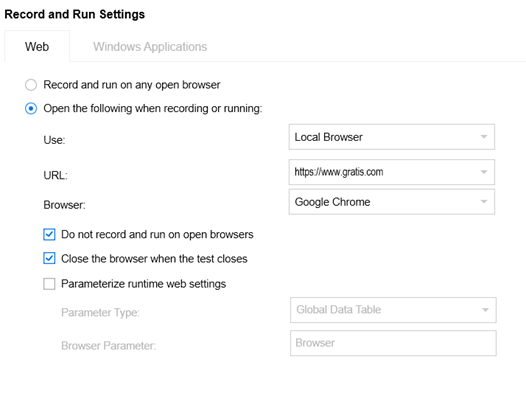
Task: Click the Google Chrome combo box text
Action: 332,202
